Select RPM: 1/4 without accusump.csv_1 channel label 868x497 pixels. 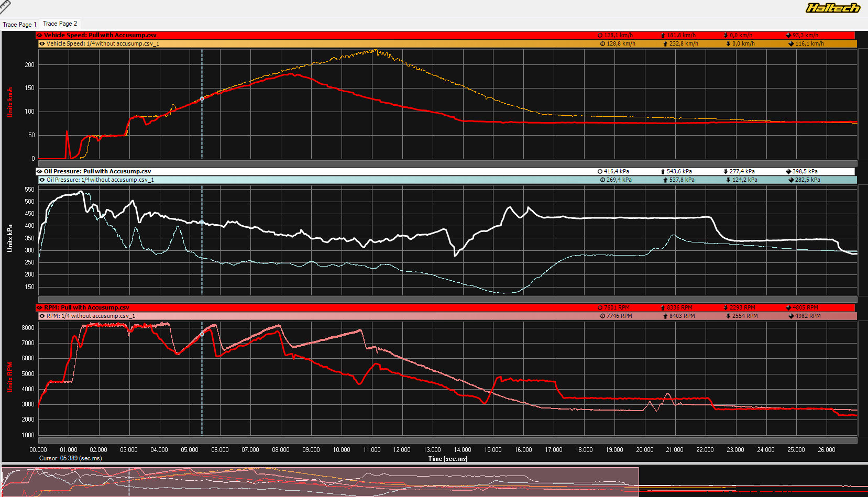click(91, 316)
